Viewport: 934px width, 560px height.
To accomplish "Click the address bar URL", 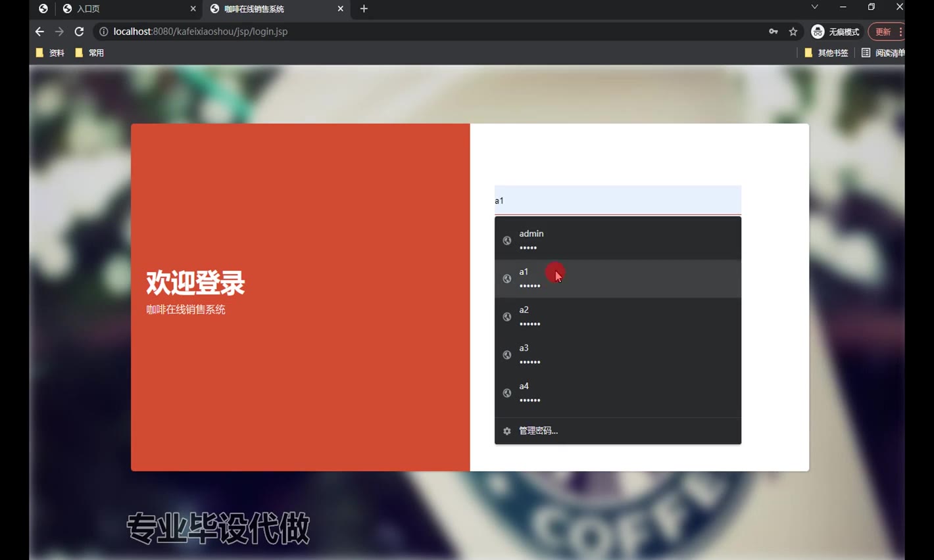I will pyautogui.click(x=200, y=32).
